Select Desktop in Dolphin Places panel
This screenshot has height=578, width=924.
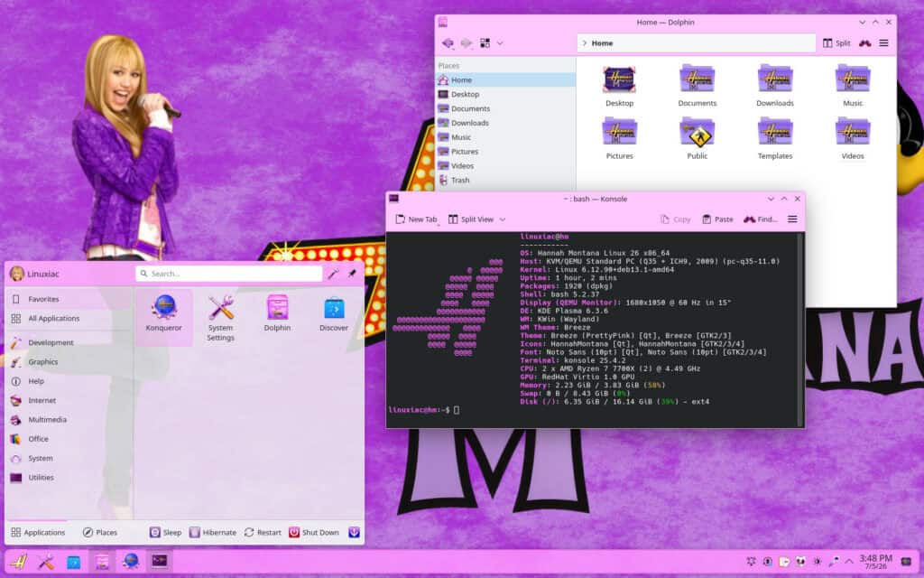[x=506, y=94]
